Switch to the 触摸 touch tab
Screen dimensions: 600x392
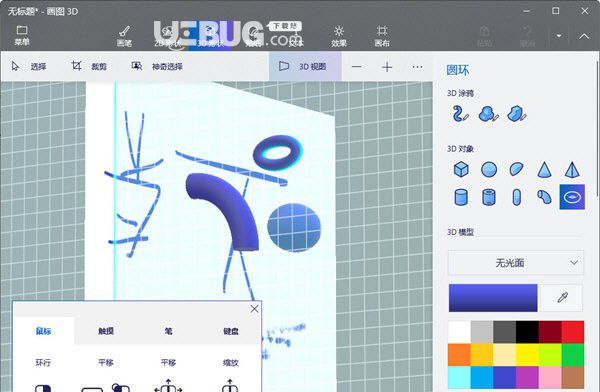point(106,331)
